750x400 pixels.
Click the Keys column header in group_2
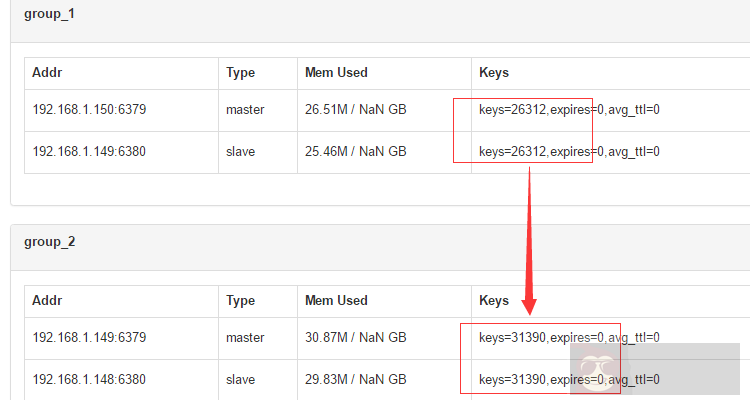pos(494,301)
